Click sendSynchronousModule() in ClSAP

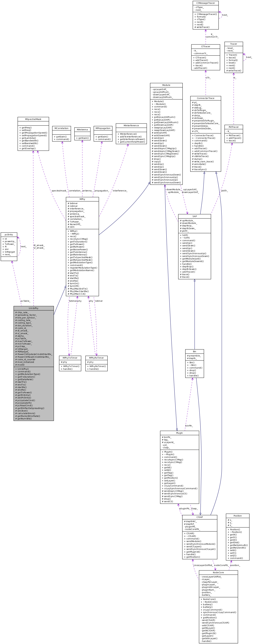pos(199,544)
